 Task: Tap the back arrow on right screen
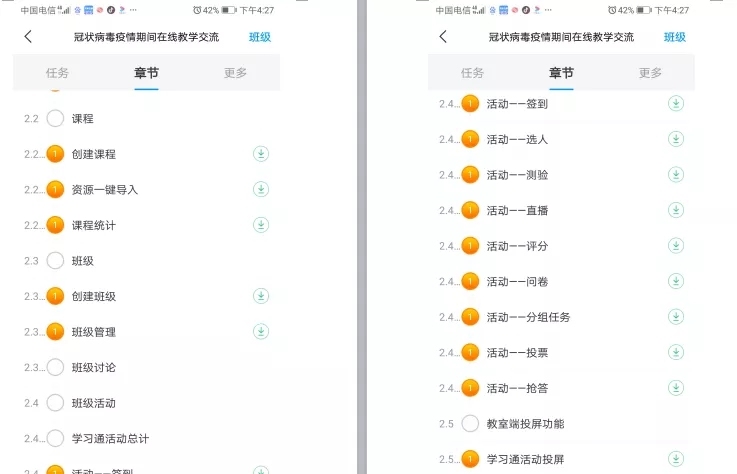[443, 37]
